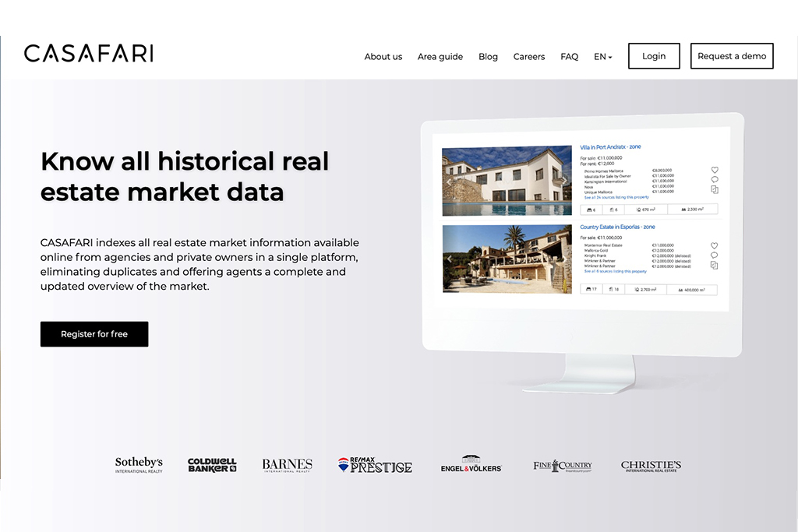Image resolution: width=798 pixels, height=532 pixels.
Task: Click copy icon for Esporlas estate
Action: pyautogui.click(x=714, y=265)
